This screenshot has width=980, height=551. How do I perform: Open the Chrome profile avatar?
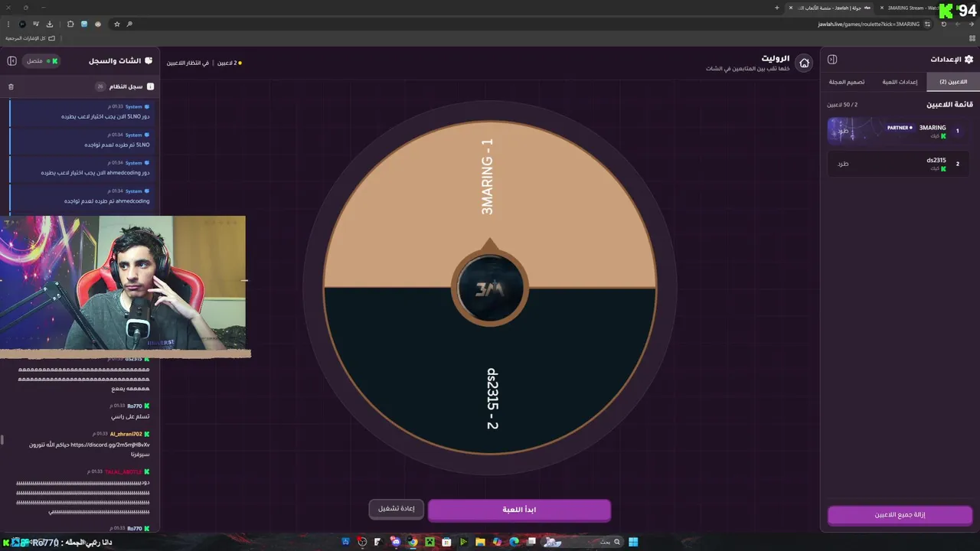tap(22, 24)
